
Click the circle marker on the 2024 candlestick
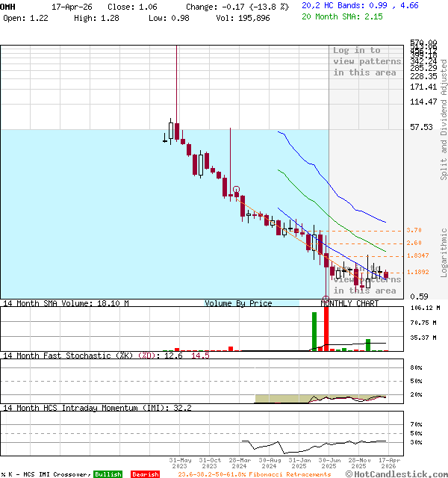(x=237, y=190)
